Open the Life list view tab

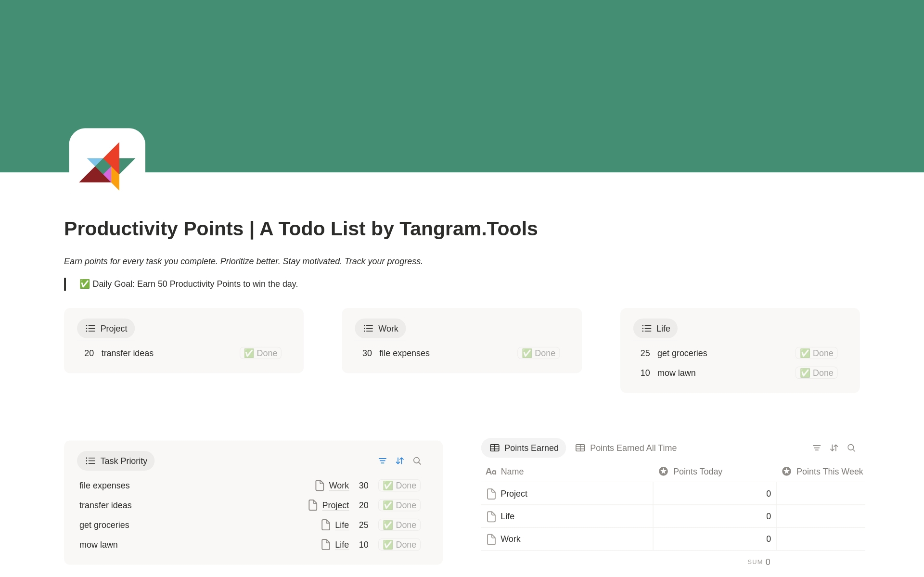click(x=655, y=329)
